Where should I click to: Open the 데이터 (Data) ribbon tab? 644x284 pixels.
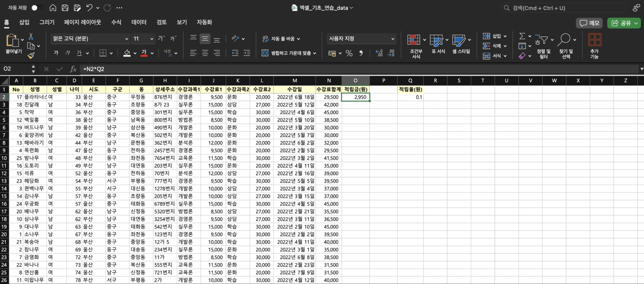tap(139, 22)
